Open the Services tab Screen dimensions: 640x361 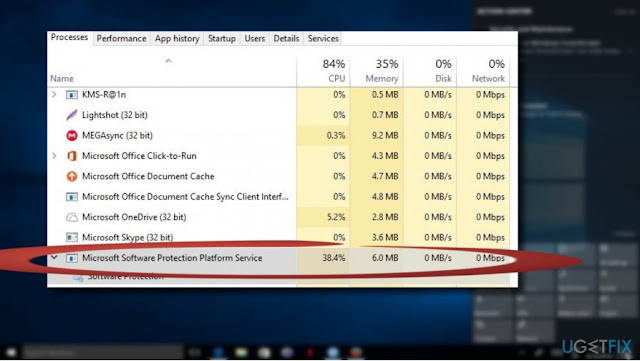pyautogui.click(x=323, y=39)
